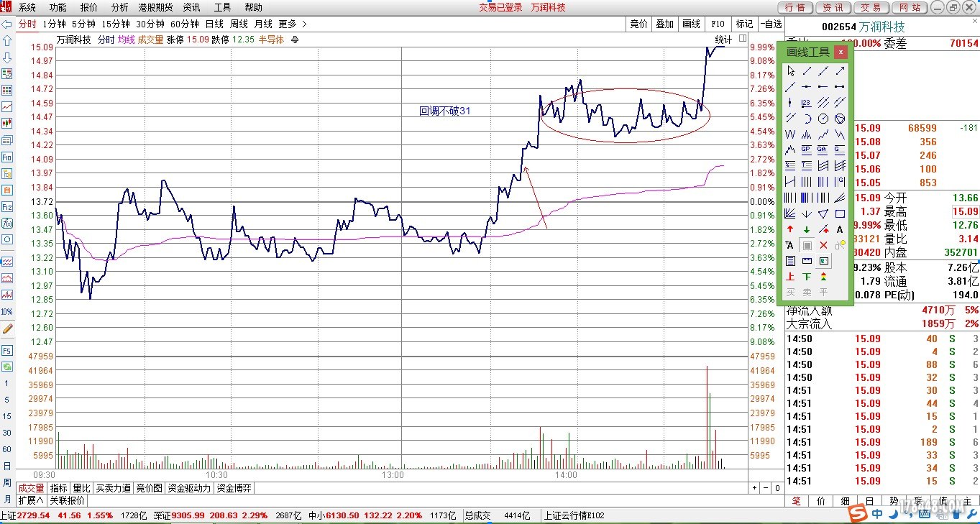The height and width of the screenshot is (524, 980).
Task: Select the circle with clock hand tool
Action: [823, 119]
